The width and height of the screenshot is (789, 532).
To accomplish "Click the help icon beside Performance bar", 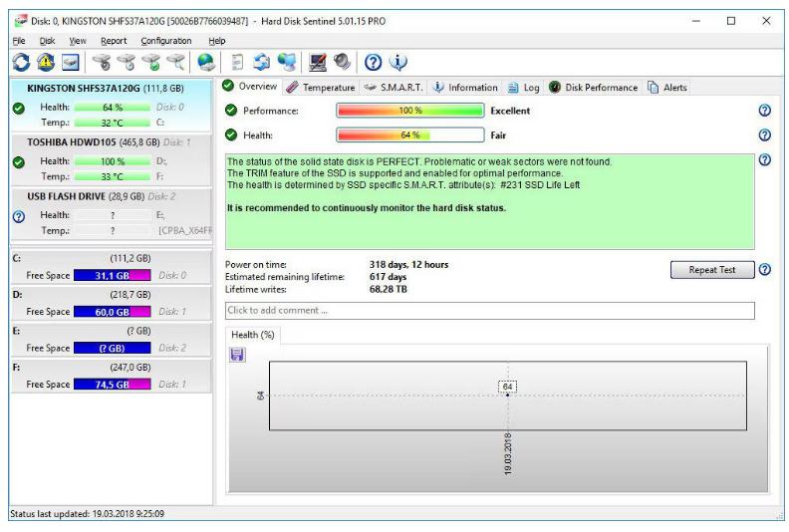I will tap(764, 111).
